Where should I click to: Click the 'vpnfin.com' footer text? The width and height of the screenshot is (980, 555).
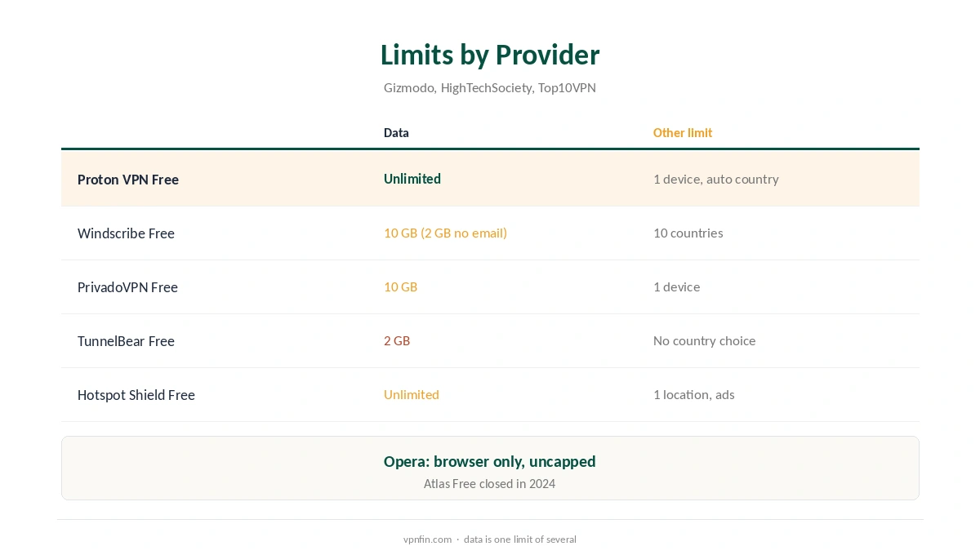[427, 539]
